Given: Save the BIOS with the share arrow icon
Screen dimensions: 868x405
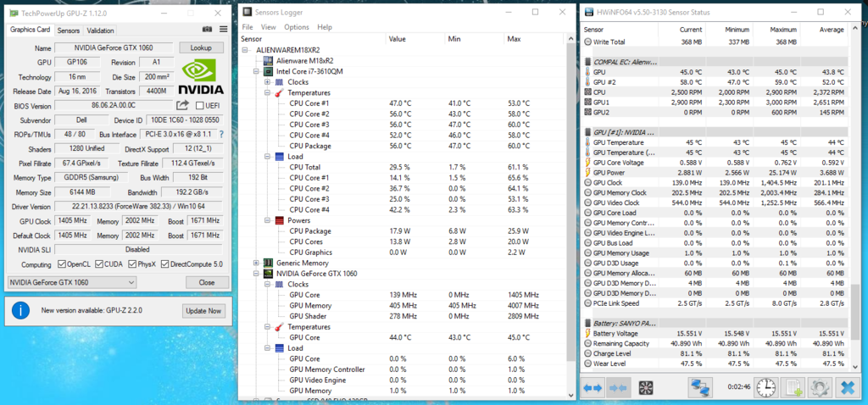Looking at the screenshot, I should coord(183,105).
